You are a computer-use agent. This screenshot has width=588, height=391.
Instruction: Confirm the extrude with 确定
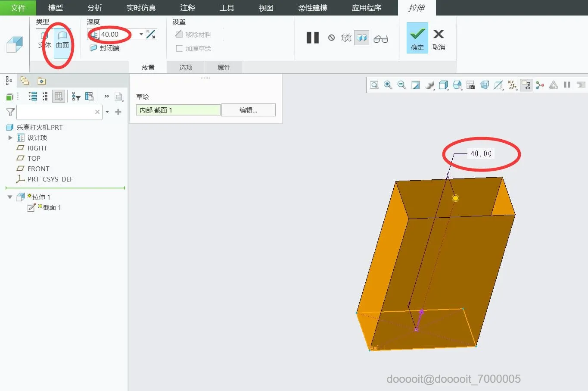[x=417, y=38]
